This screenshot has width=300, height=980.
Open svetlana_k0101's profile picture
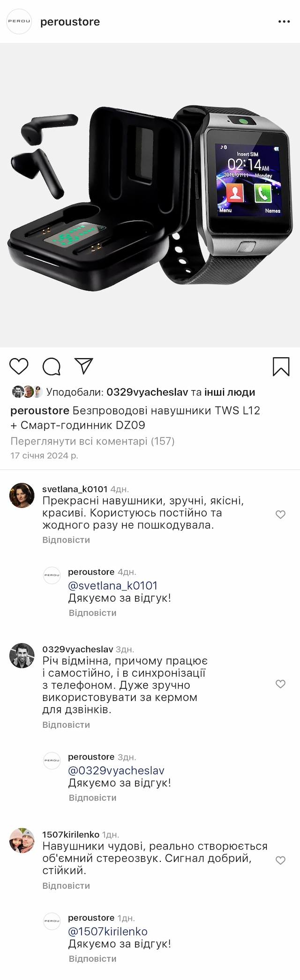click(x=22, y=496)
